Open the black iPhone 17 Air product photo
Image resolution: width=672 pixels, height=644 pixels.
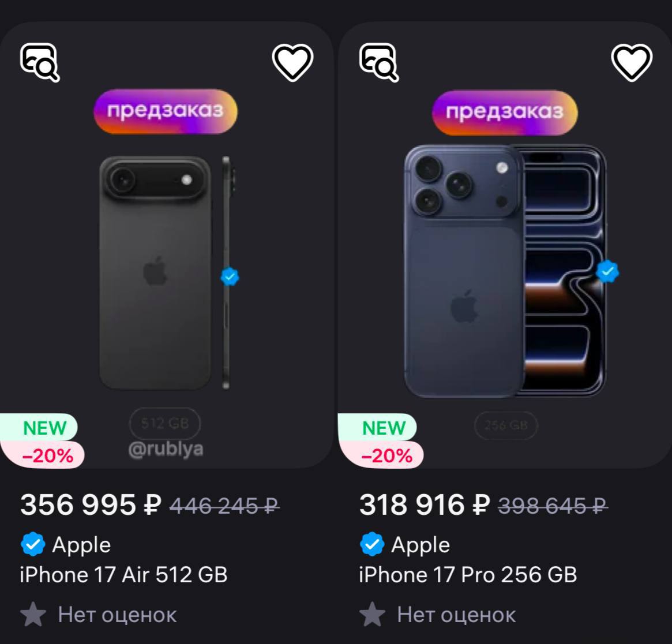(167, 273)
